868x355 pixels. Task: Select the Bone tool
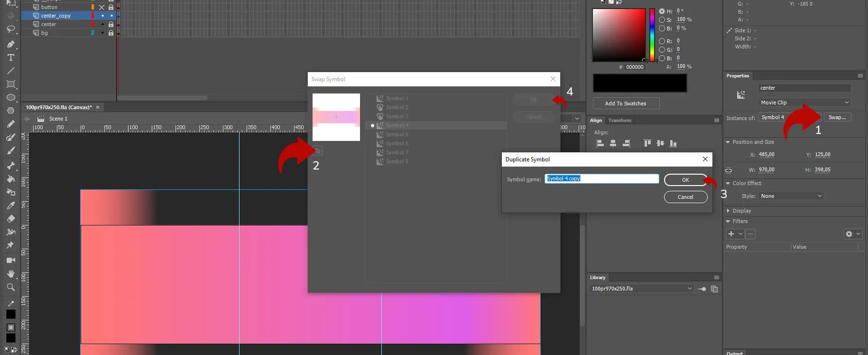(10, 166)
